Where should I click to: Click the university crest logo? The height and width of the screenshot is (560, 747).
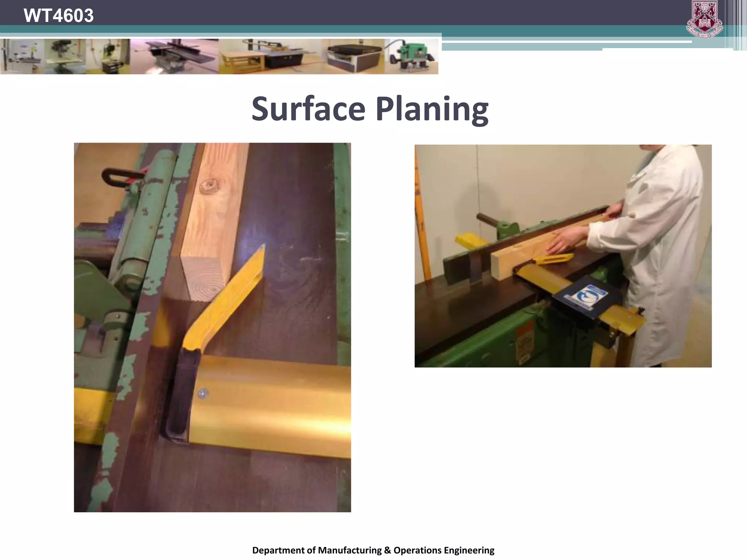tap(704, 19)
